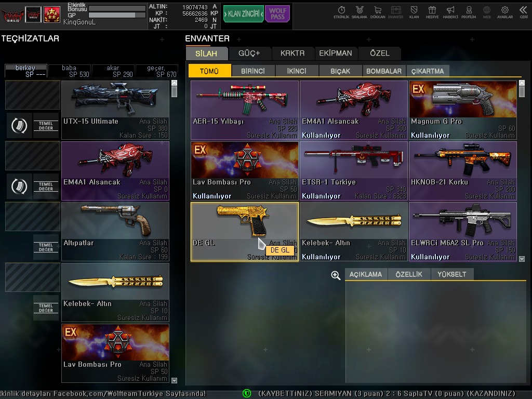Click the Etkinlik Bonusu progress bar
Image resolution: width=532 pixels, height=399 pixels.
117,8
